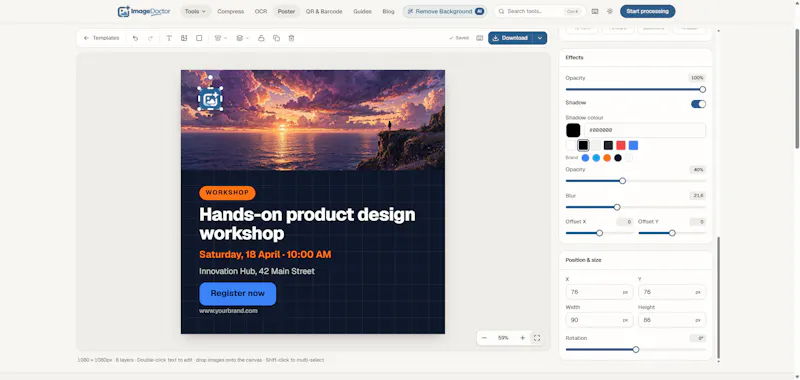Image resolution: width=800 pixels, height=380 pixels.
Task: Pick the white shadow colour swatch
Action: (x=571, y=145)
